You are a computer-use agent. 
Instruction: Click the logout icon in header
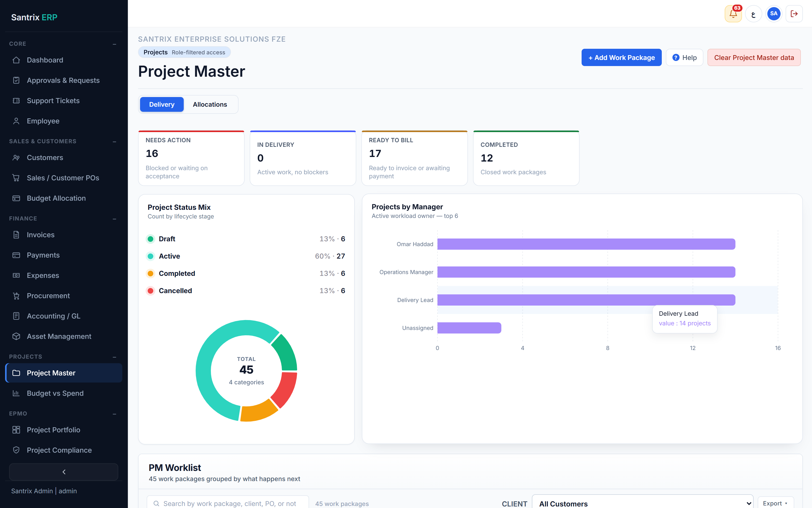click(x=794, y=14)
